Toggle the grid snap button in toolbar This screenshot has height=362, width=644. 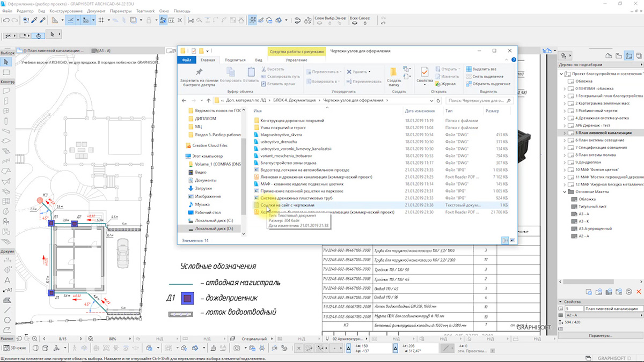101,20
